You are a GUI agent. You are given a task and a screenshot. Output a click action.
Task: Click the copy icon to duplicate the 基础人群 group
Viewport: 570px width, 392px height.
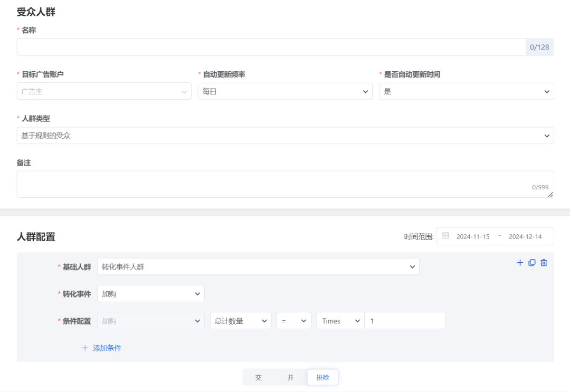531,262
